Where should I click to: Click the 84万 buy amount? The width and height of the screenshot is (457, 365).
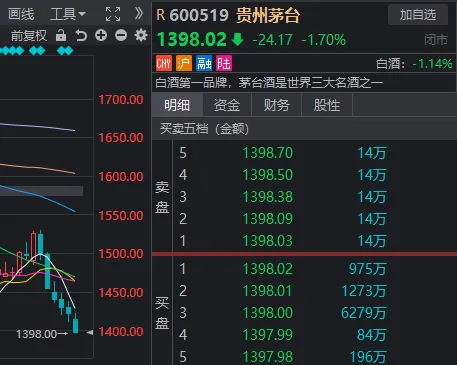(372, 335)
